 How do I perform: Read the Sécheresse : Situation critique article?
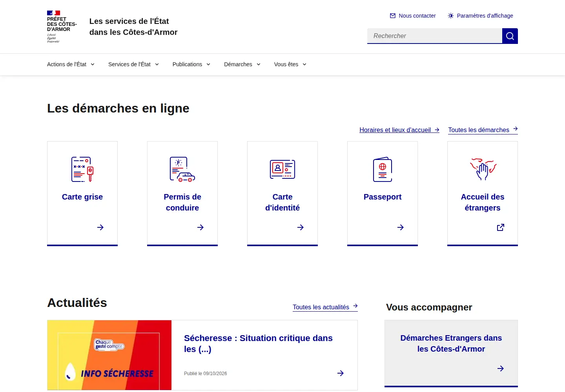pos(258,343)
